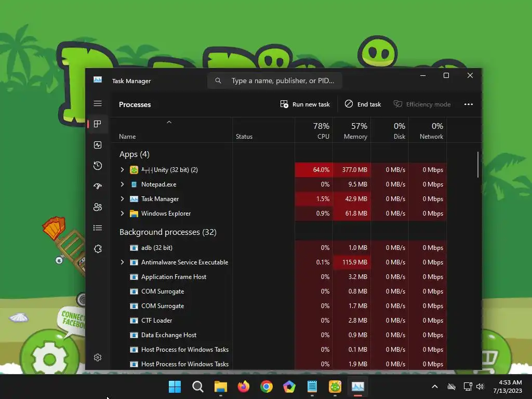Click game settings gear button behind Task Manager

tap(50, 358)
